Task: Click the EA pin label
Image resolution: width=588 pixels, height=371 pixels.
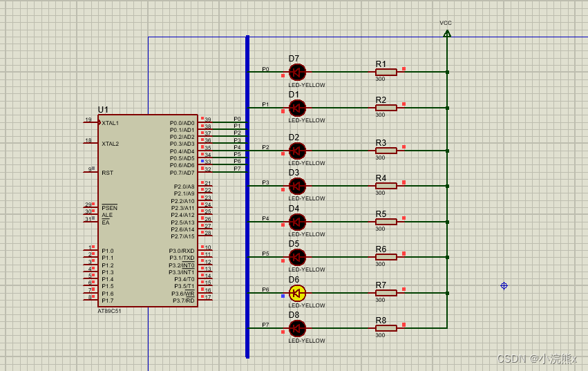Action: pyautogui.click(x=106, y=222)
